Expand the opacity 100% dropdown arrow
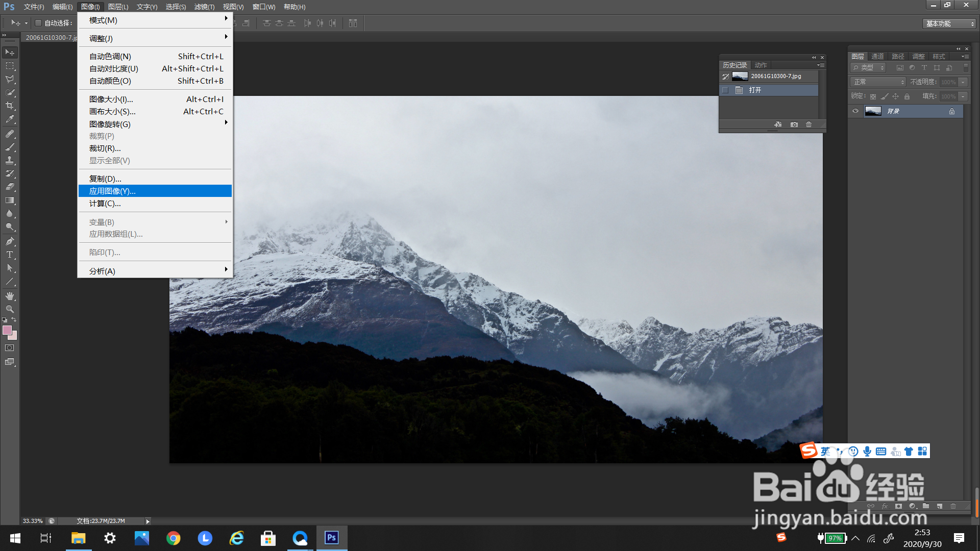This screenshot has height=551, width=980. click(x=963, y=82)
